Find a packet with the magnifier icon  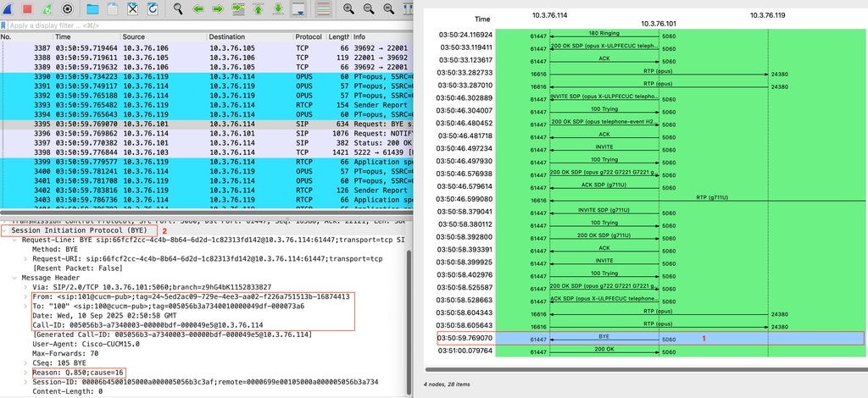pyautogui.click(x=178, y=8)
